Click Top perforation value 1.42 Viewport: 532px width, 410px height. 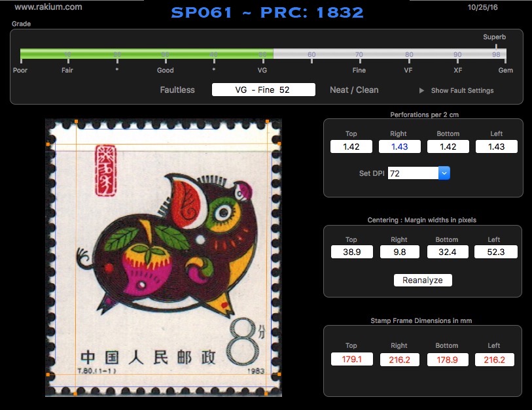tap(351, 146)
